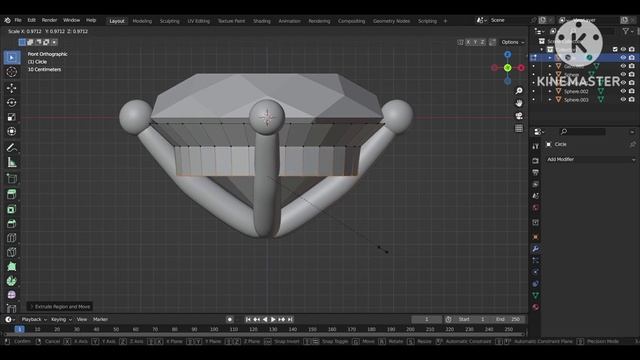The image size is (640, 360).
Task: Open the Object Data properties tab
Action: click(x=536, y=295)
